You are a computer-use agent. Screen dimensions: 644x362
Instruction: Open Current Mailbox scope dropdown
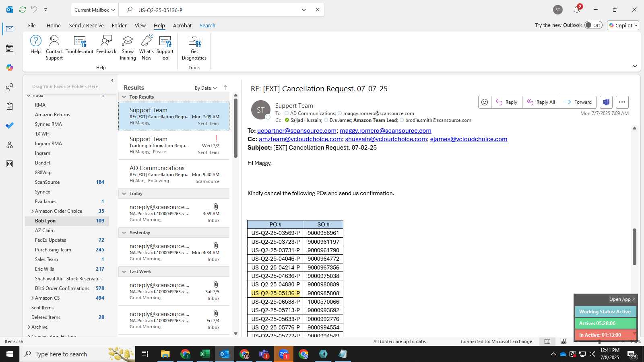click(95, 10)
